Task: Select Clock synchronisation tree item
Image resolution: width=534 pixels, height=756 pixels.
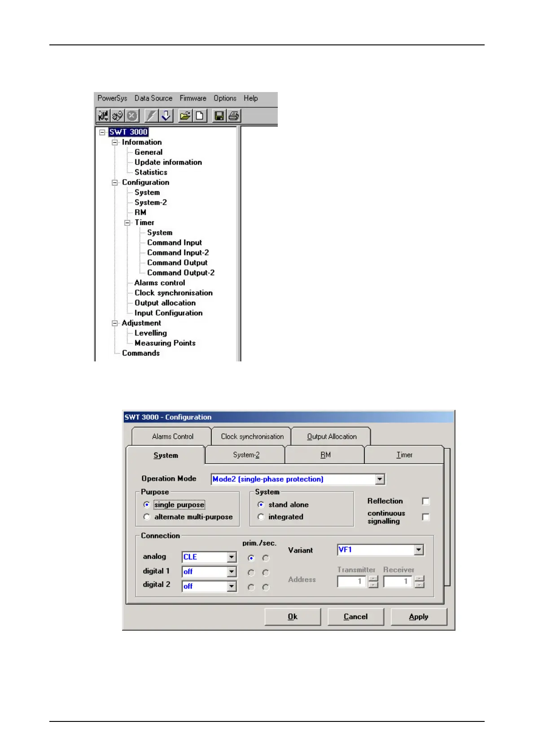Action: [174, 293]
